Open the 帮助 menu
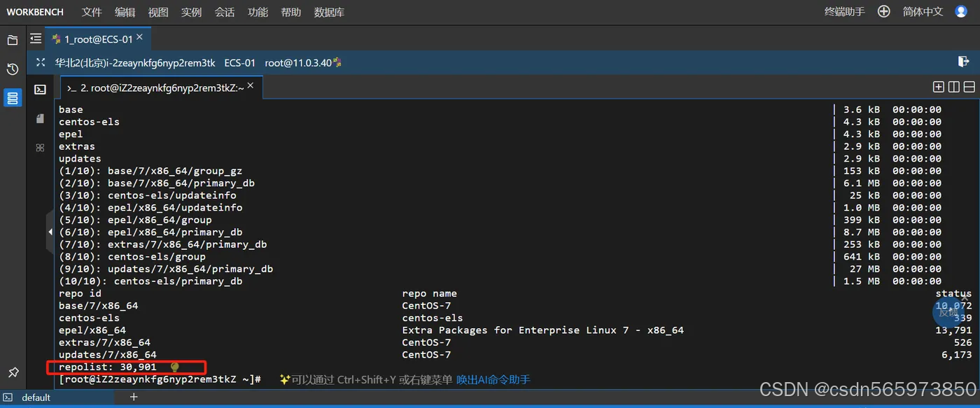Viewport: 980px width, 408px height. pos(291,12)
